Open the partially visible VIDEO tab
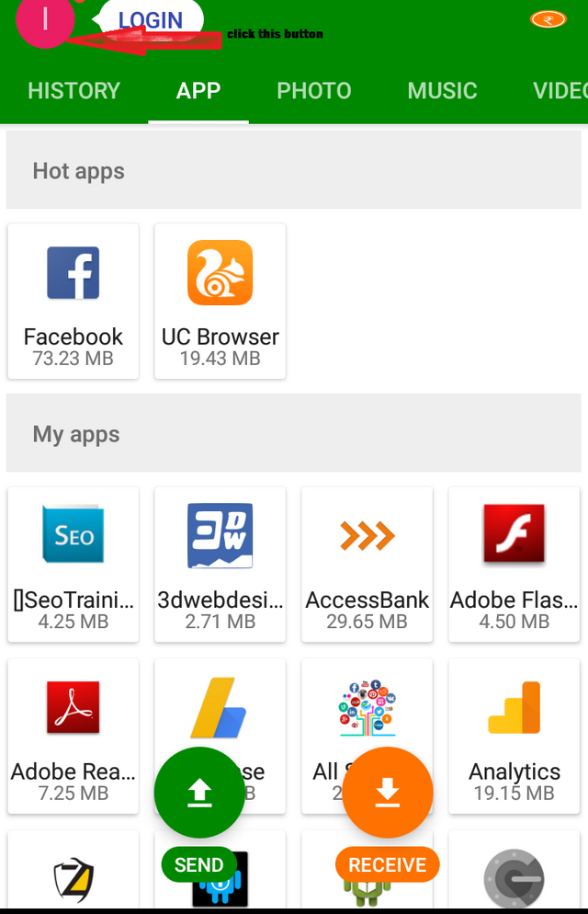The width and height of the screenshot is (588, 914). 560,91
